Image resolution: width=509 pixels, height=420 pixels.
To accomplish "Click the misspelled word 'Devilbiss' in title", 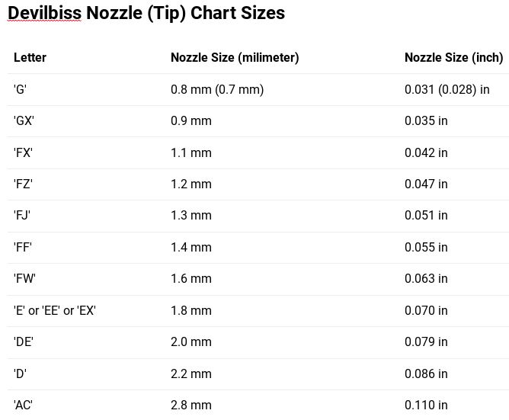I will (44, 14).
